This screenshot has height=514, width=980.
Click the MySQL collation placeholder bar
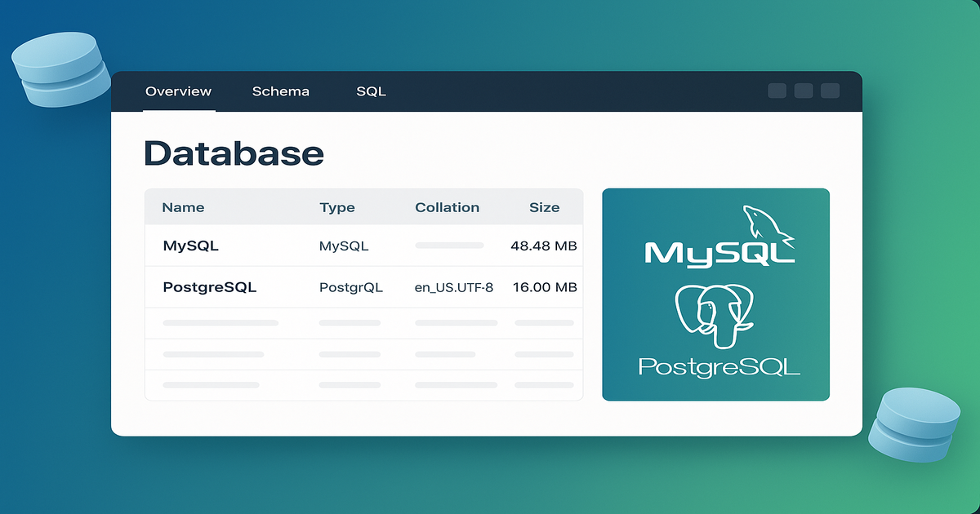(450, 246)
